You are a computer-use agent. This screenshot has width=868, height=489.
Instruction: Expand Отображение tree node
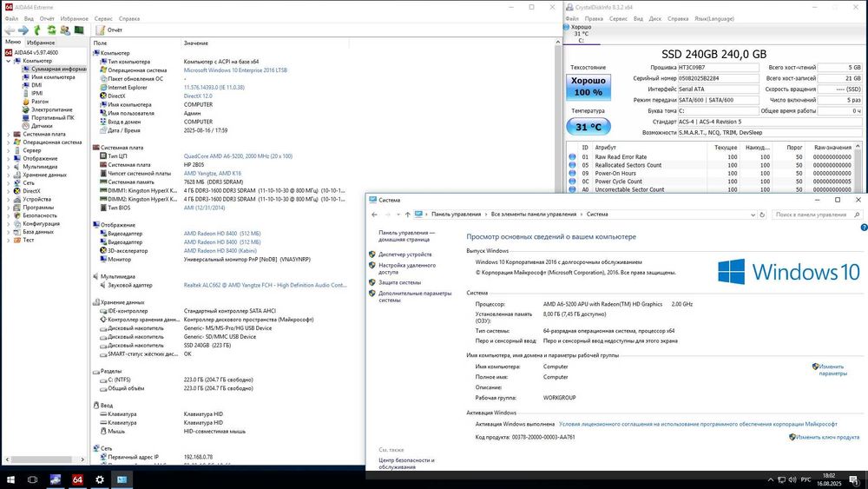pyautogui.click(x=9, y=158)
